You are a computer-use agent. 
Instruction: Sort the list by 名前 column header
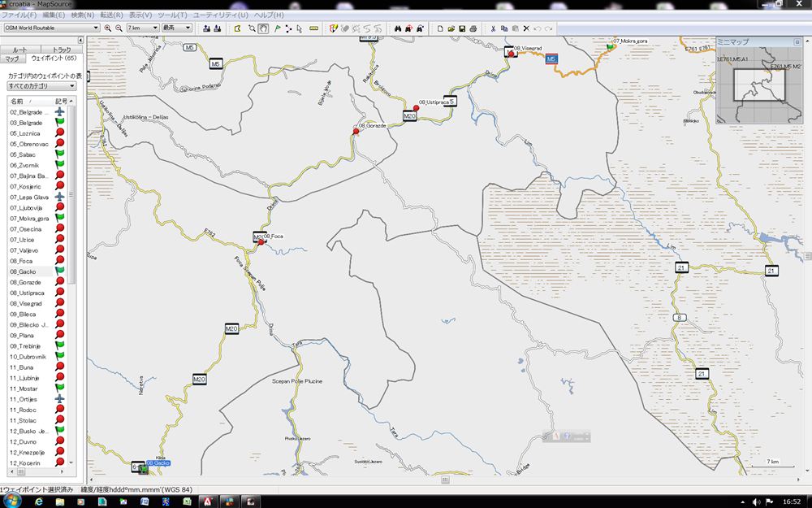29,101
